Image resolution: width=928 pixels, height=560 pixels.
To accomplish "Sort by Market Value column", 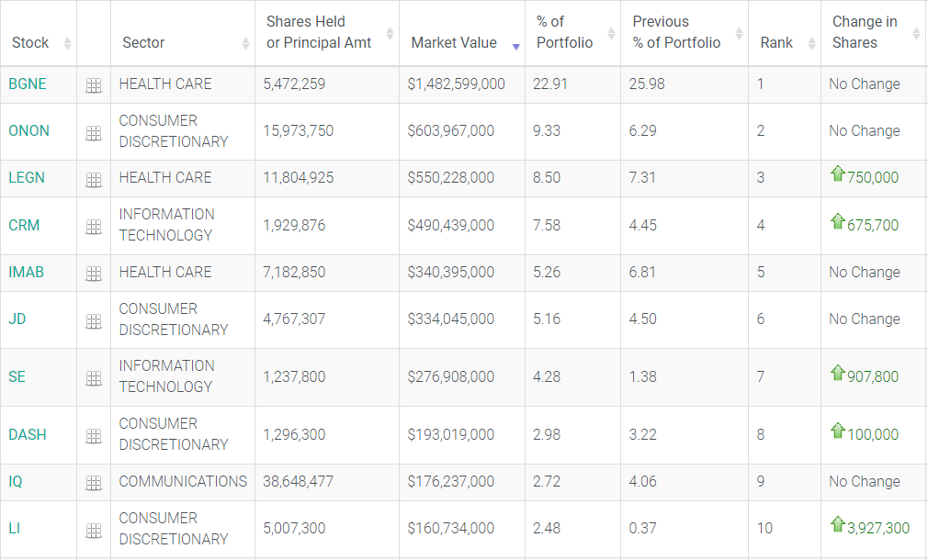I will (x=516, y=47).
